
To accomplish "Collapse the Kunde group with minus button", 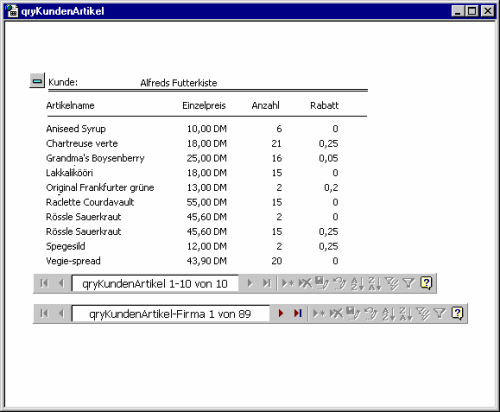I will (37, 81).
